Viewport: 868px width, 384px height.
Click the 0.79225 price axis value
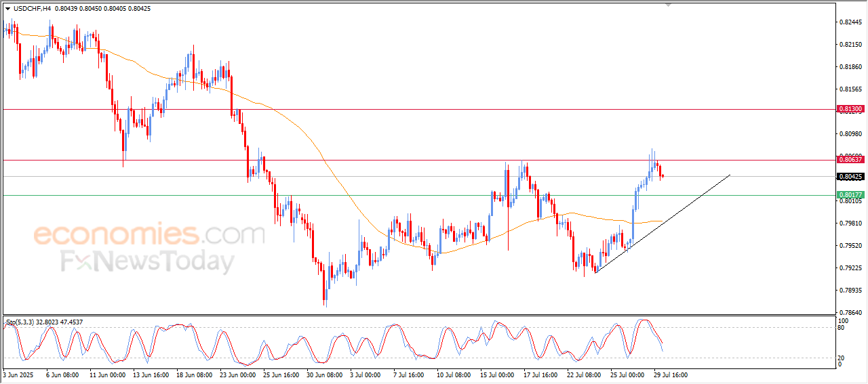(850, 268)
